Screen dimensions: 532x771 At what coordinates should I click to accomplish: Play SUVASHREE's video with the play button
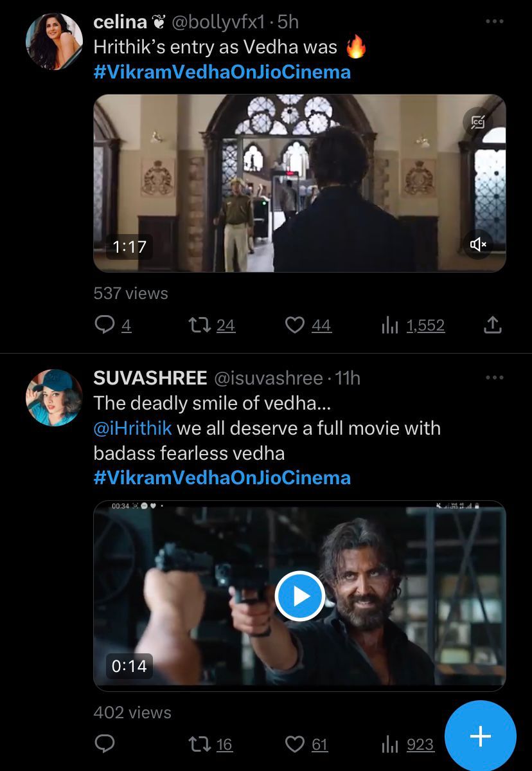[299, 597]
